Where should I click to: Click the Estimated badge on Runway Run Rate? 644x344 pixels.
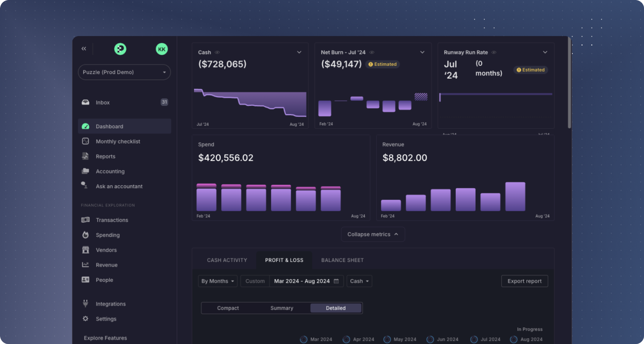tap(531, 70)
